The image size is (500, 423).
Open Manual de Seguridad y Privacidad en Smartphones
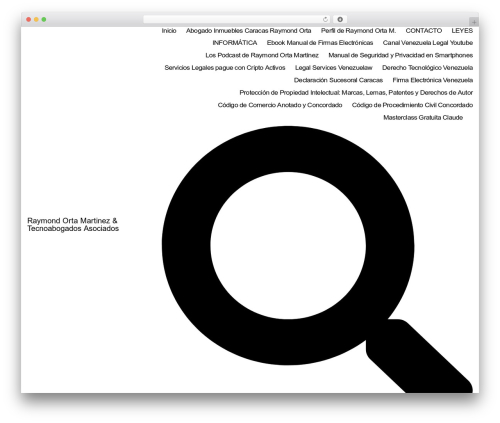[x=401, y=55]
